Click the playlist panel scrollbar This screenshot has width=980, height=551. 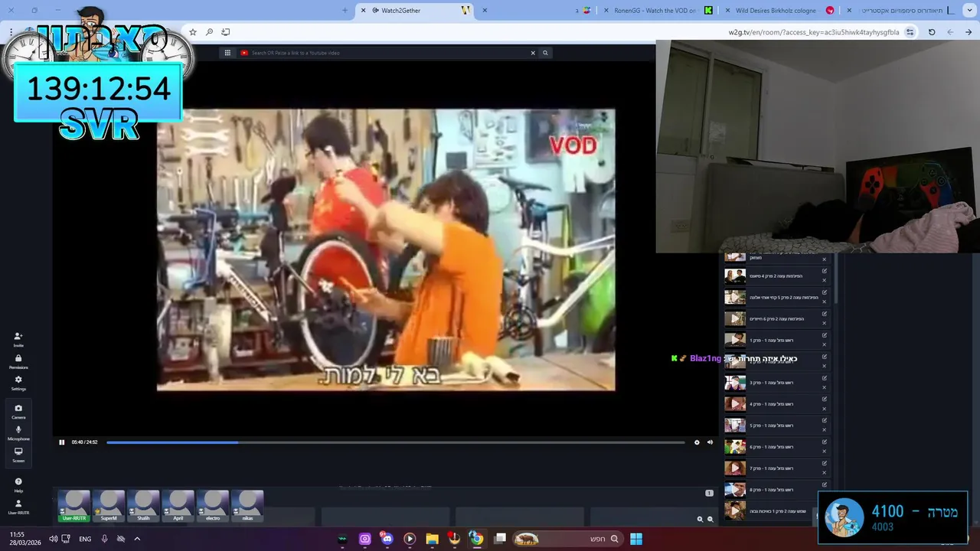tap(835, 279)
